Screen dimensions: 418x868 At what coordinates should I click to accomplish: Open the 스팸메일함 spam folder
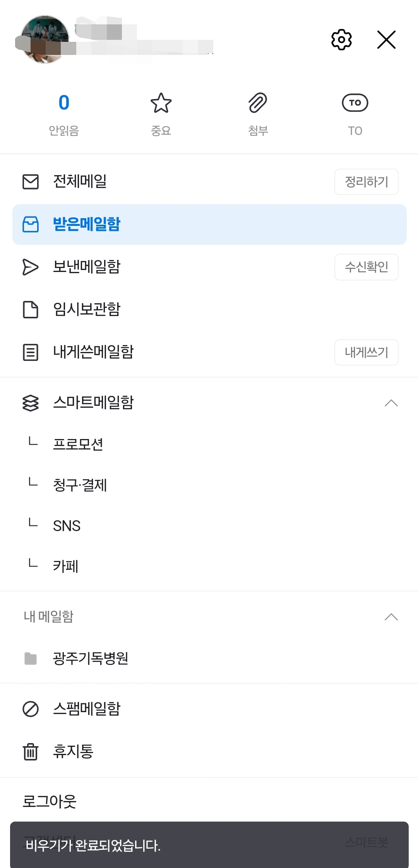tap(87, 709)
